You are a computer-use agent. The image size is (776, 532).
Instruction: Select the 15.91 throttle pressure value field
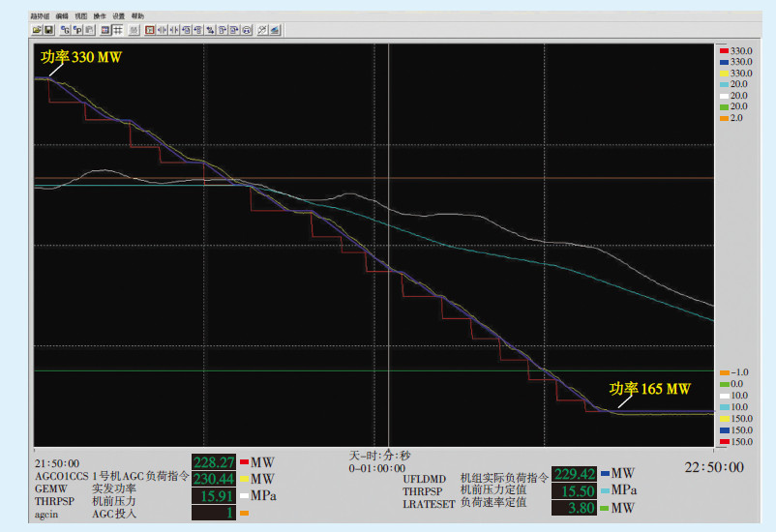tap(214, 496)
